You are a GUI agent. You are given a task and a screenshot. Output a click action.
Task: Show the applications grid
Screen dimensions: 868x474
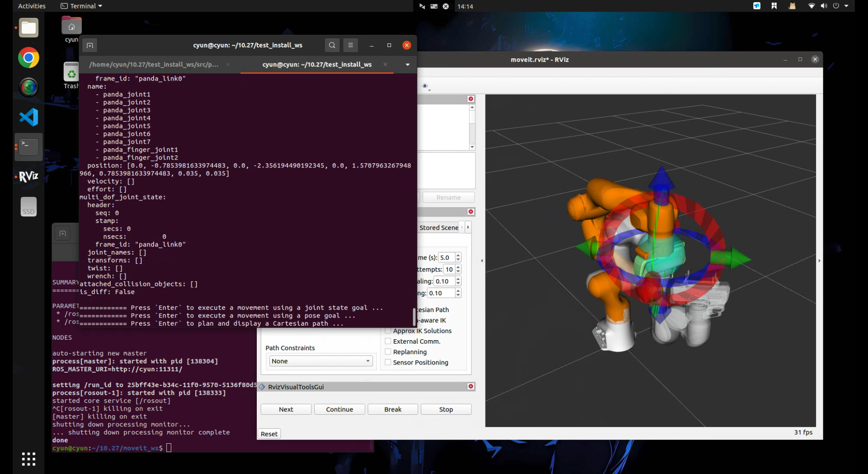pyautogui.click(x=28, y=459)
